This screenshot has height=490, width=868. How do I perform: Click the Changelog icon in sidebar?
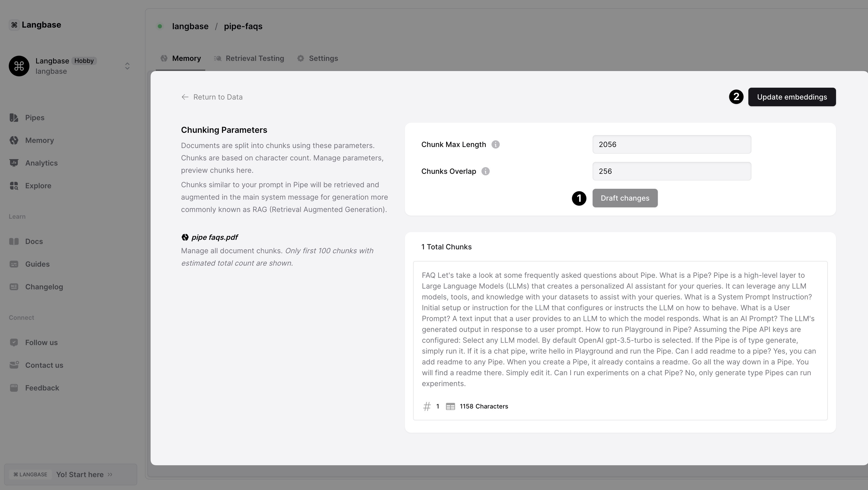coord(14,287)
